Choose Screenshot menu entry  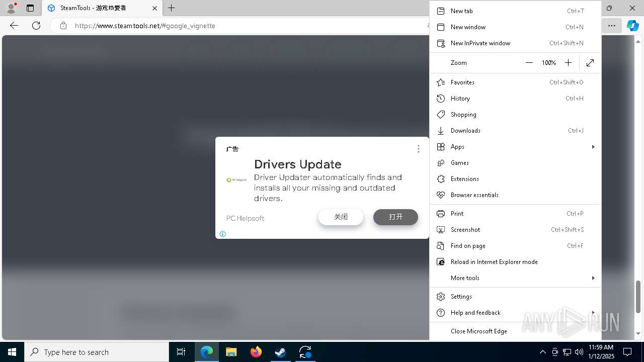coord(516,230)
